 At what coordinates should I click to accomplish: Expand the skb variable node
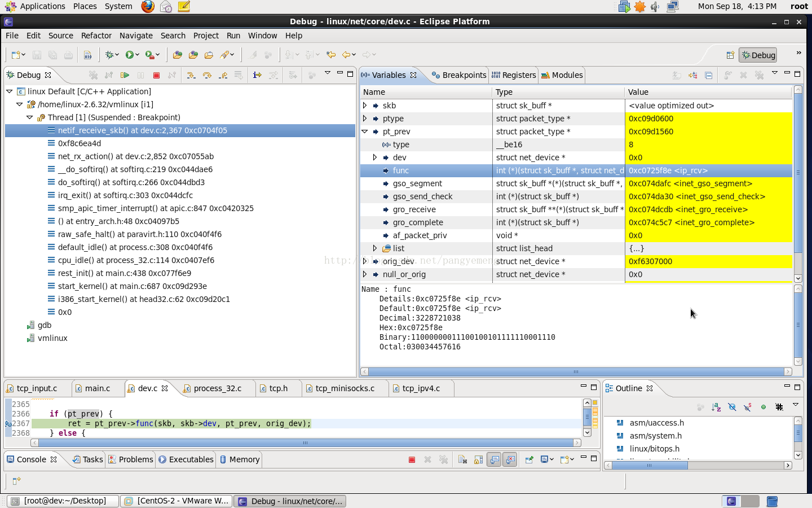[x=365, y=106]
